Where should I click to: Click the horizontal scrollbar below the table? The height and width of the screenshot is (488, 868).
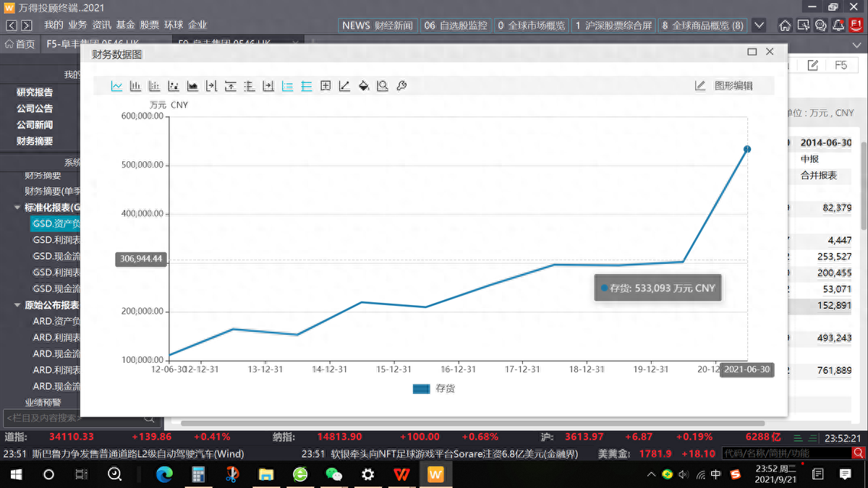(470, 423)
